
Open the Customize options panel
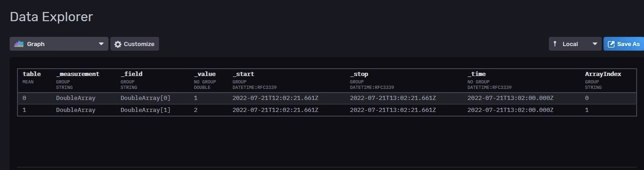pos(135,44)
